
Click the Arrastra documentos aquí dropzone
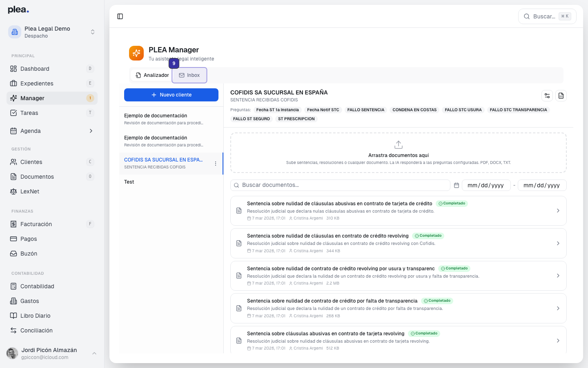point(399,153)
